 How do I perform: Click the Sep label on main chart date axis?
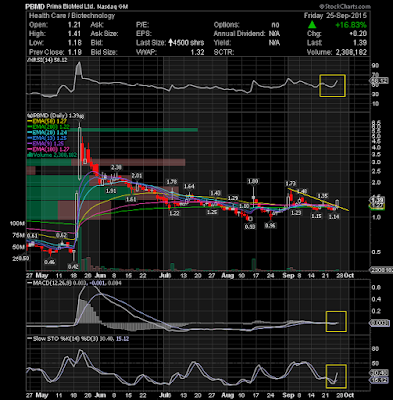click(288, 275)
